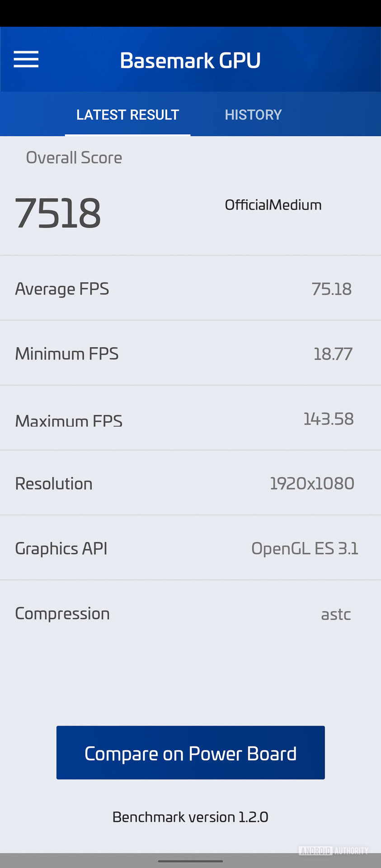The height and width of the screenshot is (868, 381).
Task: Tap the Benchmark version 1.2.0 text
Action: [x=190, y=817]
